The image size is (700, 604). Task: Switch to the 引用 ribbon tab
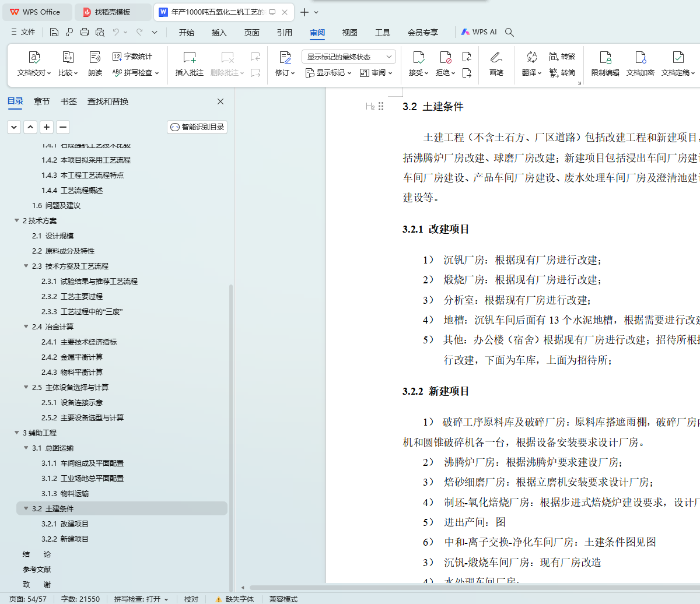click(285, 33)
